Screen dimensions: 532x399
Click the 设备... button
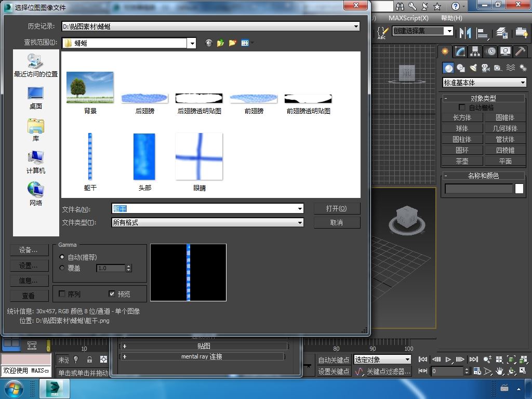click(29, 250)
